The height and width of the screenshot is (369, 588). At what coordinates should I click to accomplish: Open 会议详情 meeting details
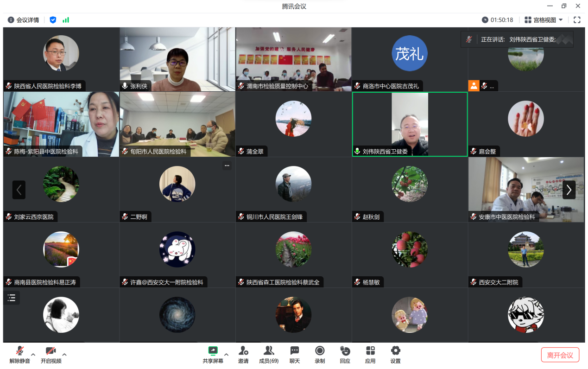click(x=24, y=20)
